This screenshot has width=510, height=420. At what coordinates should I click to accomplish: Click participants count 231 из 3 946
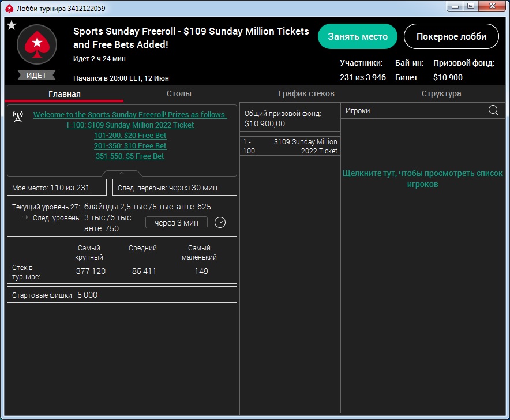click(x=363, y=77)
